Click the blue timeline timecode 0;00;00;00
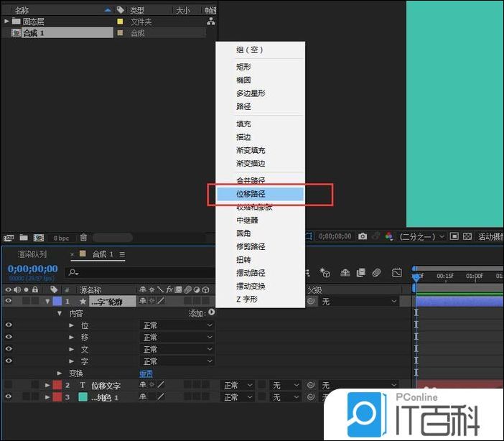The height and width of the screenshot is (441, 504). pyautogui.click(x=33, y=269)
